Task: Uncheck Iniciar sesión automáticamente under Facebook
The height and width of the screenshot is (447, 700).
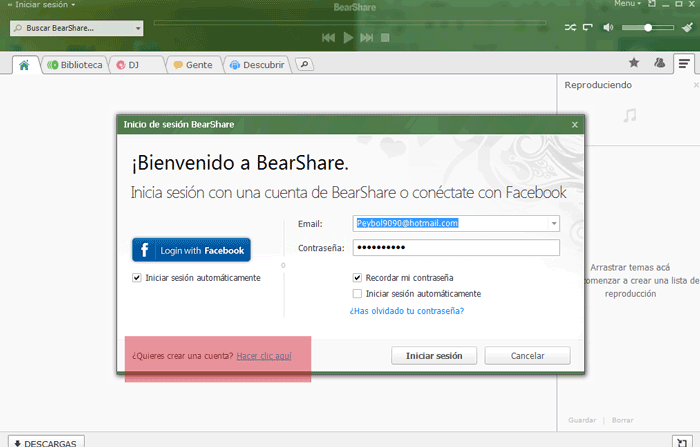Action: [137, 278]
